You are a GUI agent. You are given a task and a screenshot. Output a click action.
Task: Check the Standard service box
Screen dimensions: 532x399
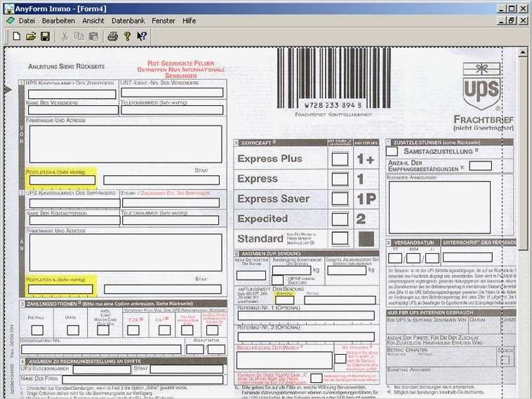(x=340, y=238)
